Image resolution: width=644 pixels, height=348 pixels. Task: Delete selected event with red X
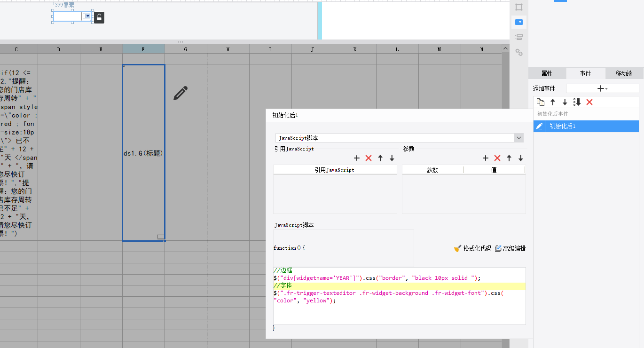click(x=589, y=102)
